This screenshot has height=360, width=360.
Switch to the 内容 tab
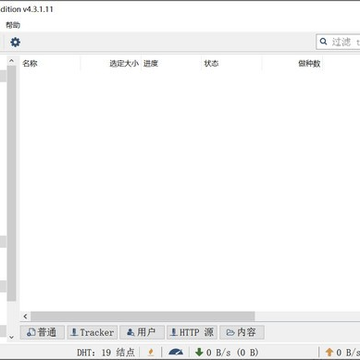242,332
